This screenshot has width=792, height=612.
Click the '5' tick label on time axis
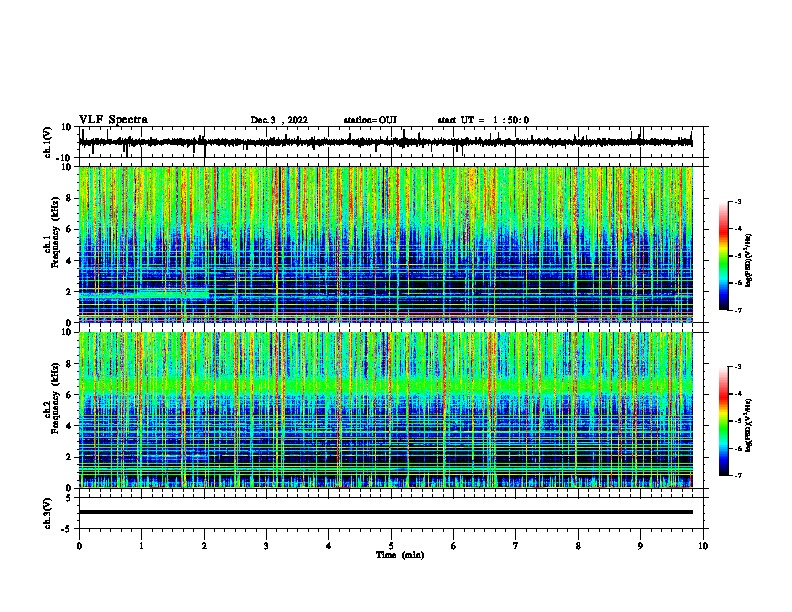[391, 546]
